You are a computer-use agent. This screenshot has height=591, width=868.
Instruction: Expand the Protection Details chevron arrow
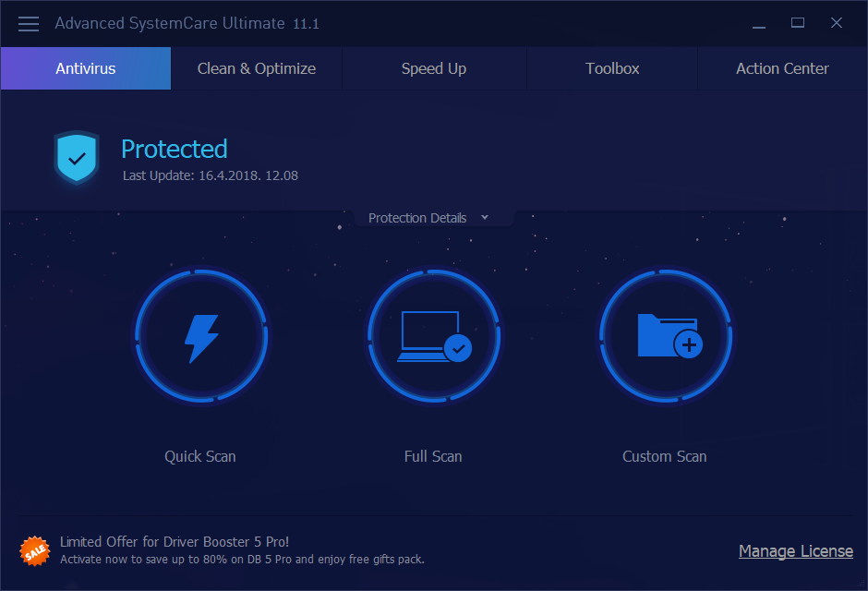(485, 218)
